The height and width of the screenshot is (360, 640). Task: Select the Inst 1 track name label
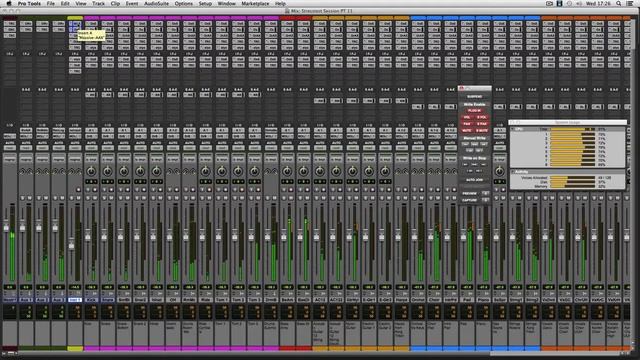[x=75, y=300]
